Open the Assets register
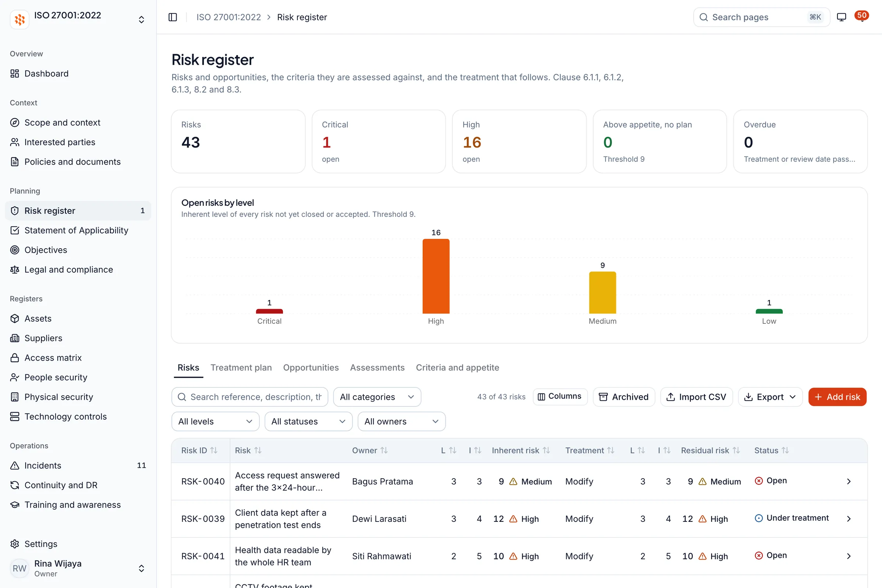 [78, 318]
